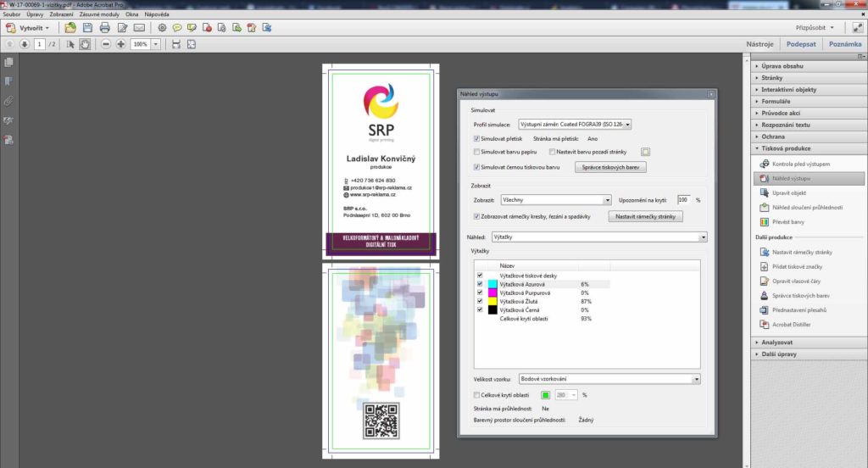Open Nápověda menu

157,14
